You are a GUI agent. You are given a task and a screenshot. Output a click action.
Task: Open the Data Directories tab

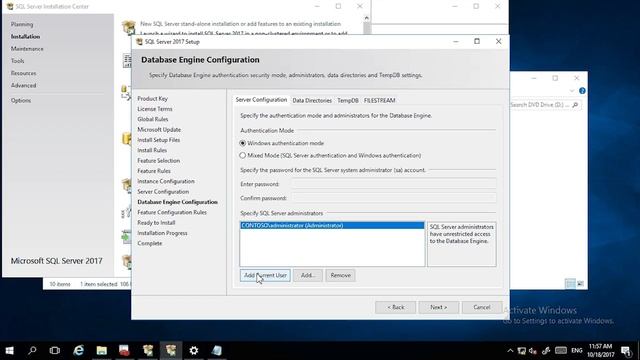tap(312, 100)
